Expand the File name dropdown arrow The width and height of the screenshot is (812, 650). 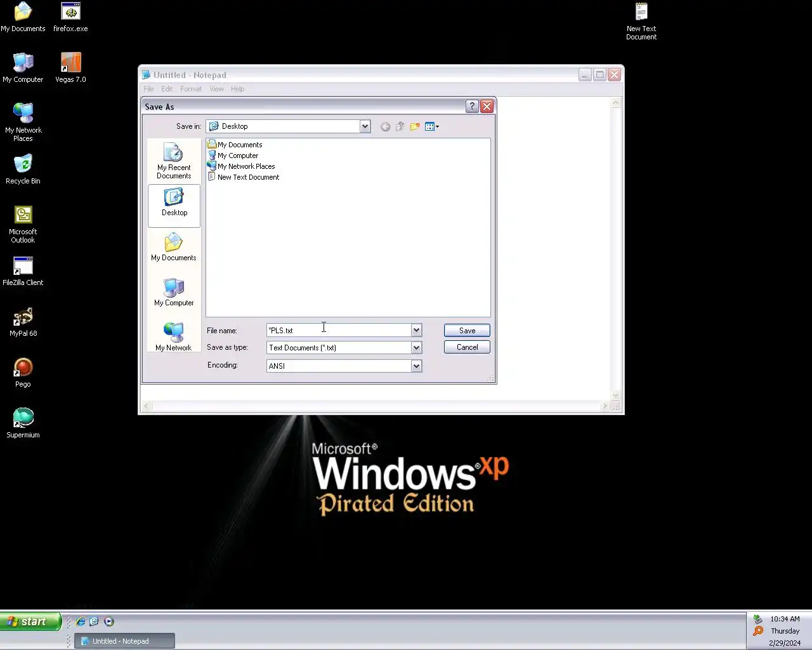(x=416, y=330)
